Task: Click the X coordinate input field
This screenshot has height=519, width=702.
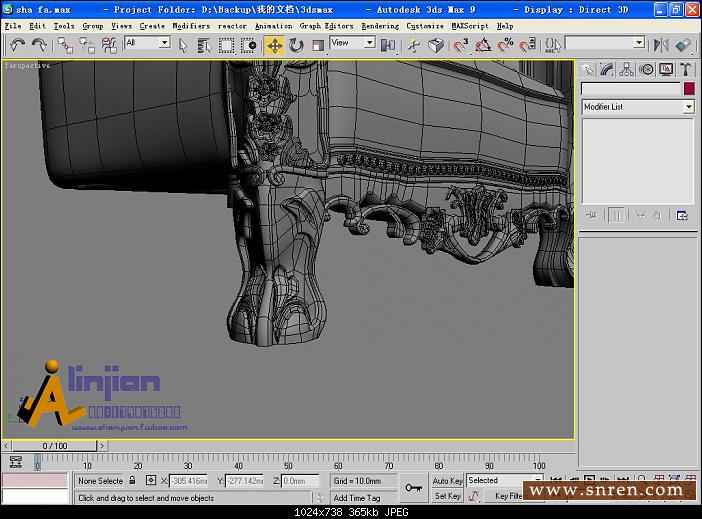Action: pos(189,481)
